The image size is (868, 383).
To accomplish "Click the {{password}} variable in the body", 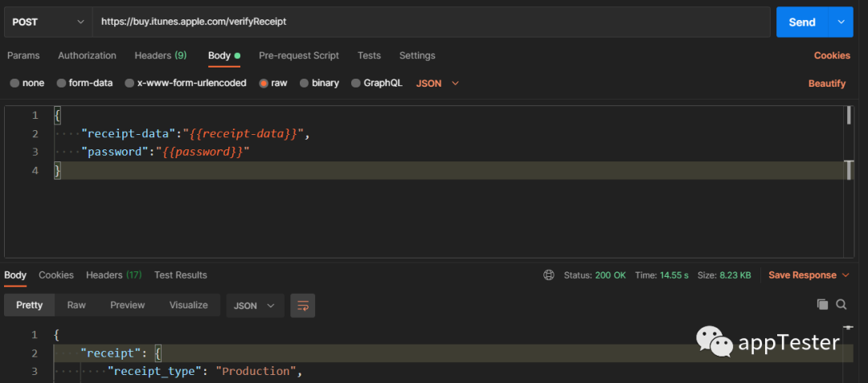I will pos(203,152).
